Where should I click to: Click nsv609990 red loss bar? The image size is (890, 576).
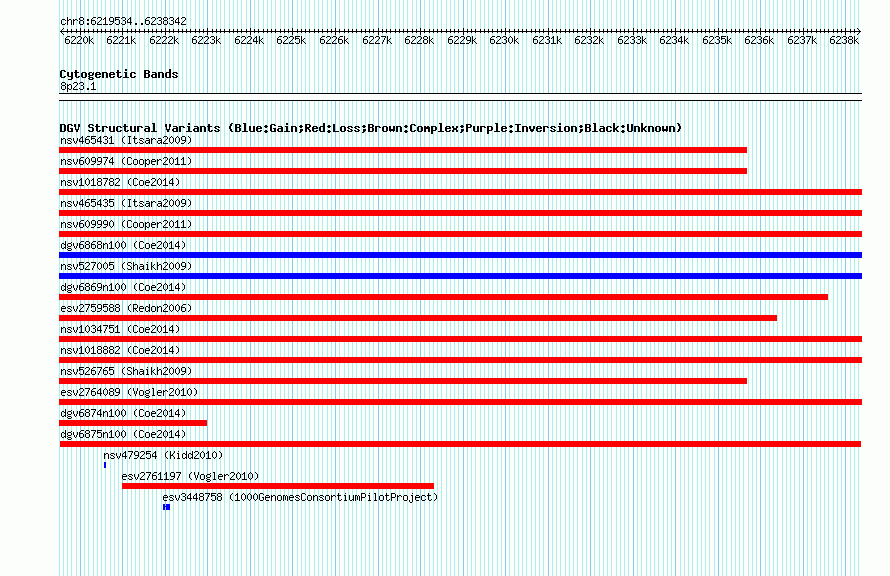(460, 234)
